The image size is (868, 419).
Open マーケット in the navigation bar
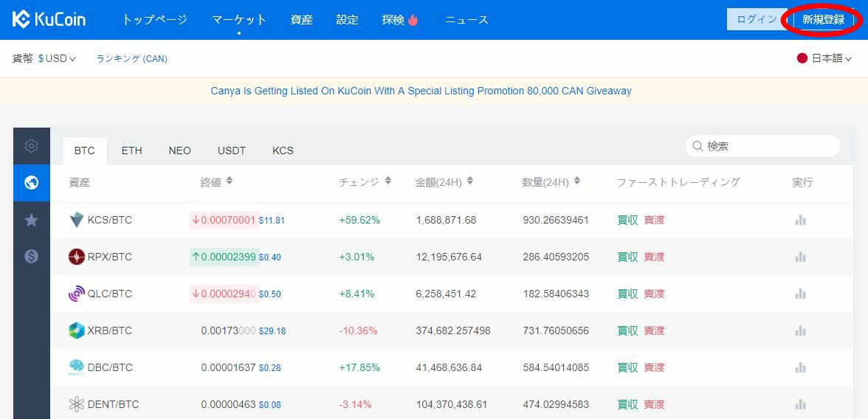(x=239, y=20)
